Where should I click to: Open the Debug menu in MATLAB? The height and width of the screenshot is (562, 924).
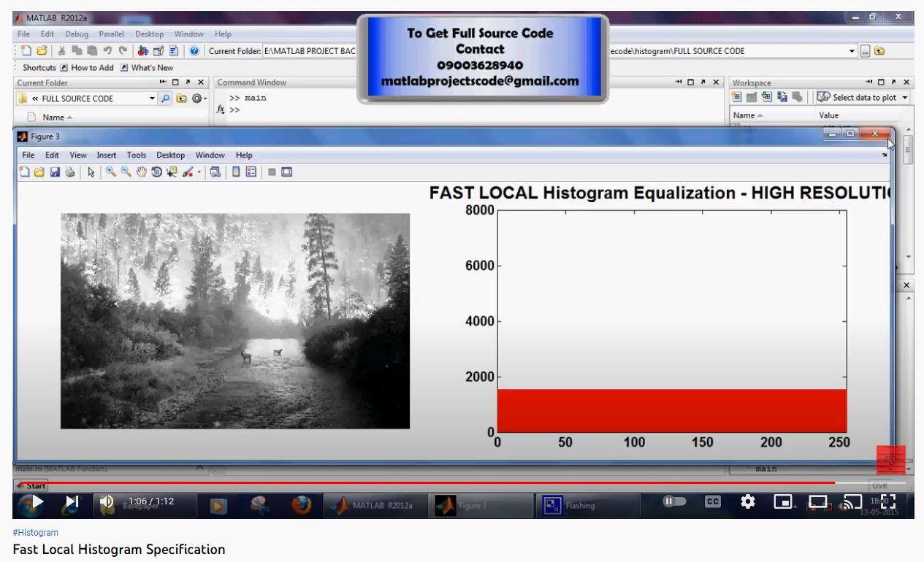tap(76, 34)
